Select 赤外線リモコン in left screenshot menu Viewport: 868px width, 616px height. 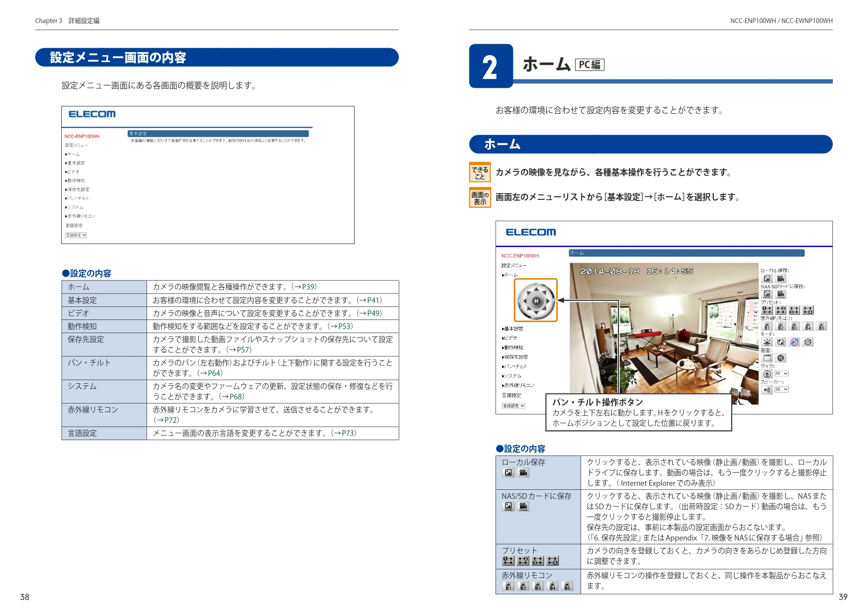[x=80, y=216]
